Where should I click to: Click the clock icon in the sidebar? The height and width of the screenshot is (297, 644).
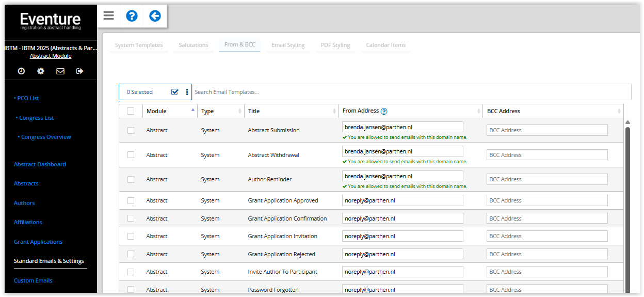tap(21, 71)
